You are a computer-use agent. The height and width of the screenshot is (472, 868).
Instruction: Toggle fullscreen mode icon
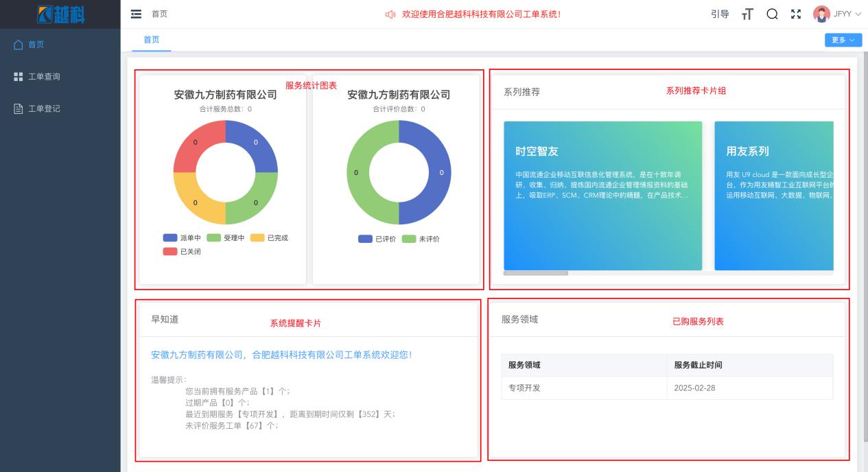coord(796,14)
